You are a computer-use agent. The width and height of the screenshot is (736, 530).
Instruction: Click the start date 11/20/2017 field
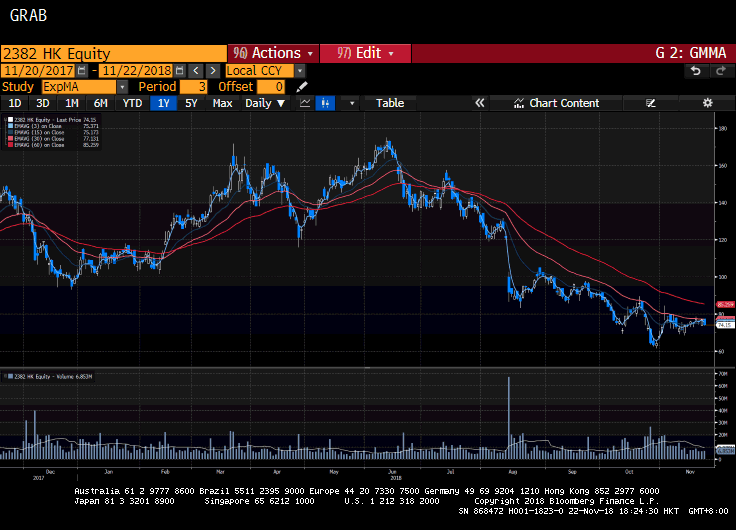38,71
